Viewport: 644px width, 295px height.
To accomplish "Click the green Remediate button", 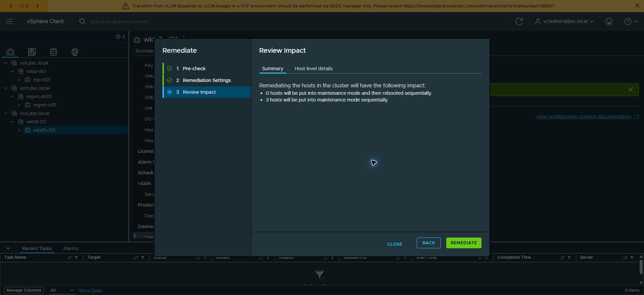I will click(464, 243).
